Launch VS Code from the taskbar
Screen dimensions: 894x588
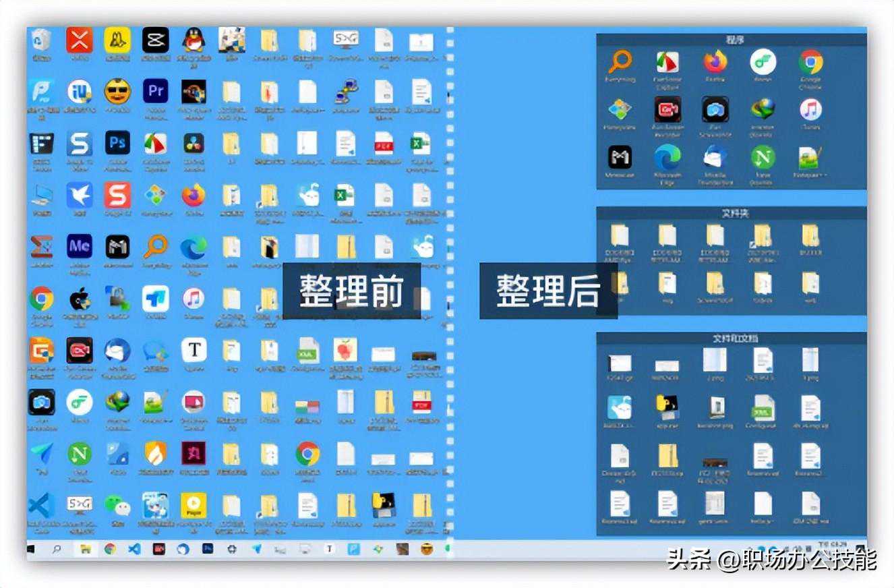(135, 549)
